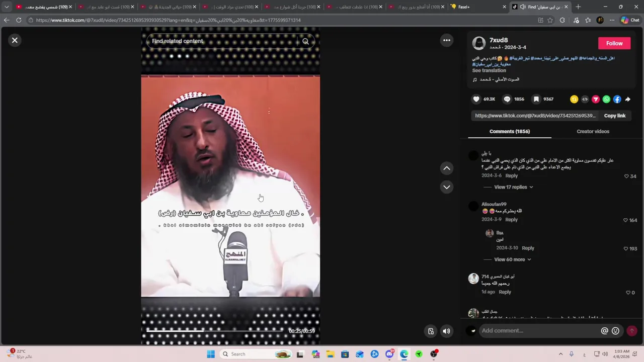The height and width of the screenshot is (362, 644).
Task: Open the 7xud8 profile avatar
Action: pyautogui.click(x=478, y=43)
